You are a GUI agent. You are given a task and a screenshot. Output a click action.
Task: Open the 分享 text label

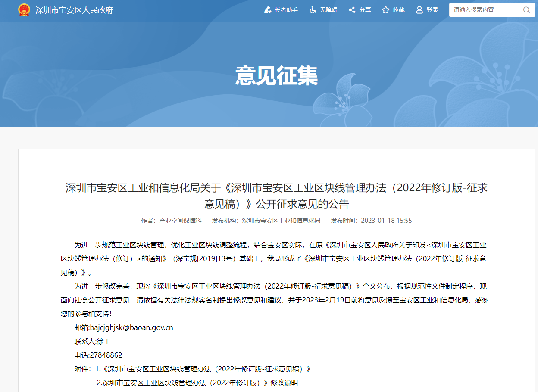[x=365, y=10]
